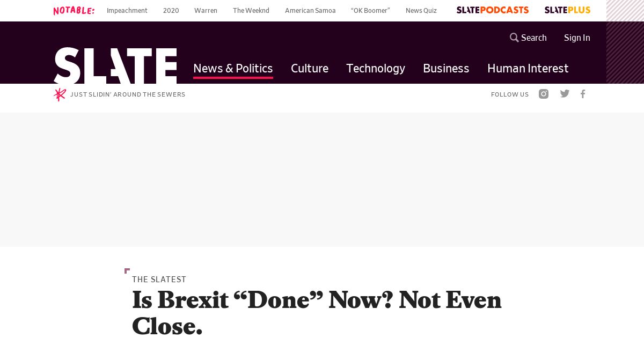
Task: Open the Human Interest section
Action: (x=528, y=68)
